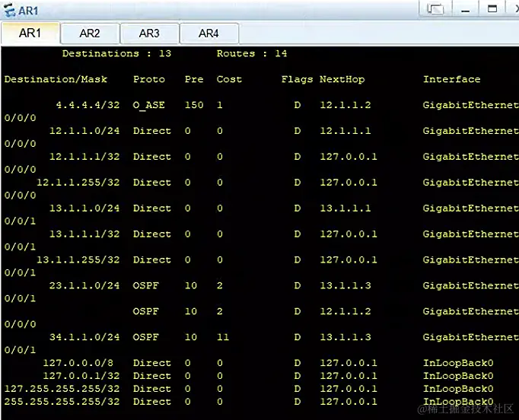519x420 pixels.
Task: Click the 127.0.0.0/8 destination entry
Action: click(x=78, y=363)
